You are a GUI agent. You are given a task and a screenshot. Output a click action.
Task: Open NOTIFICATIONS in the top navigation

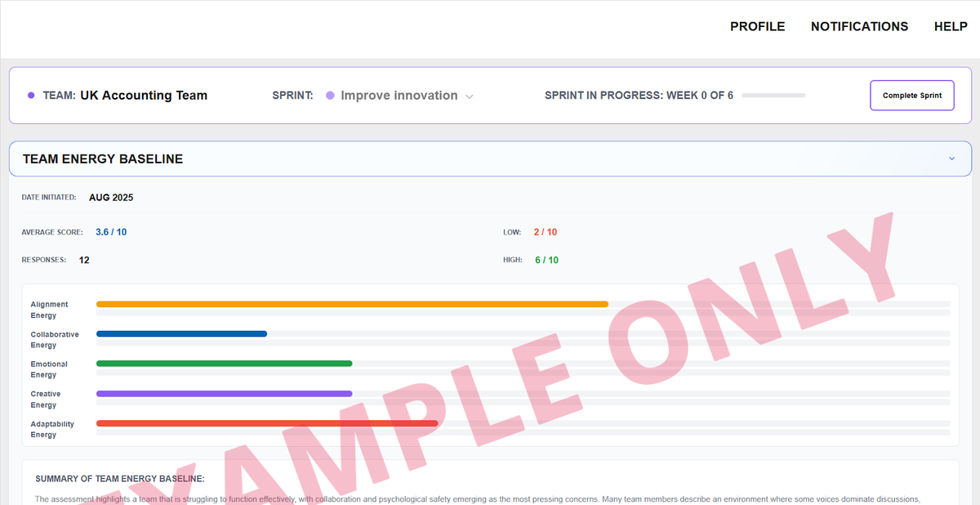859,26
